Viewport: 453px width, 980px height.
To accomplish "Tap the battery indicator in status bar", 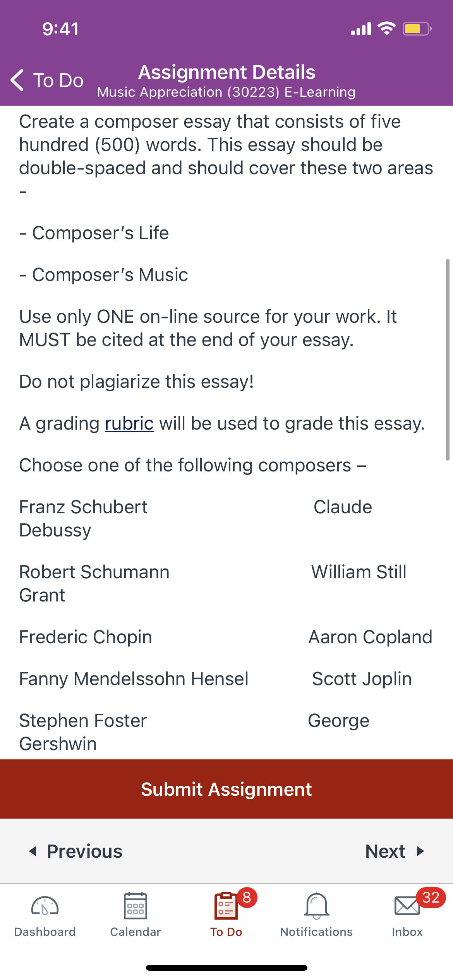I will (417, 29).
